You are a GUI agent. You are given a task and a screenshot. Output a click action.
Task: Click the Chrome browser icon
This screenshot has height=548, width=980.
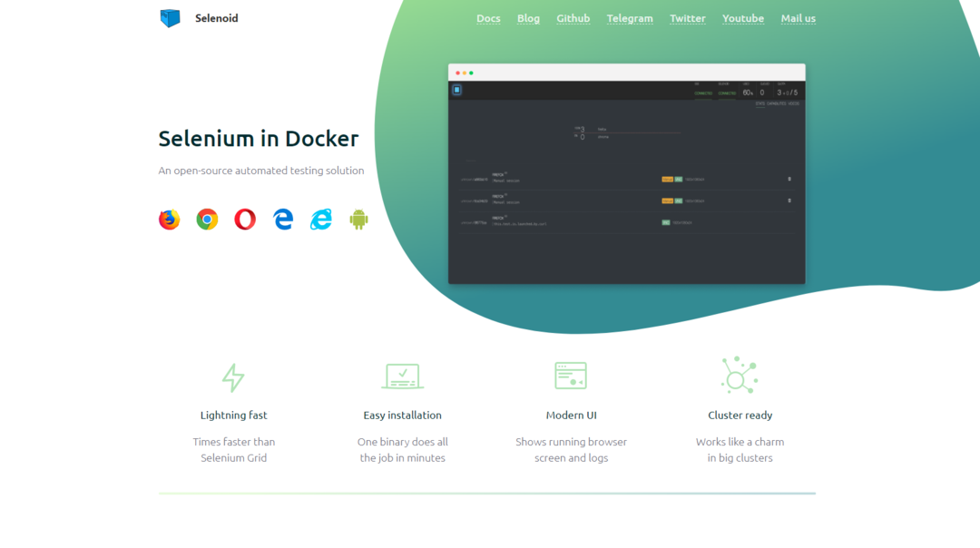(207, 220)
